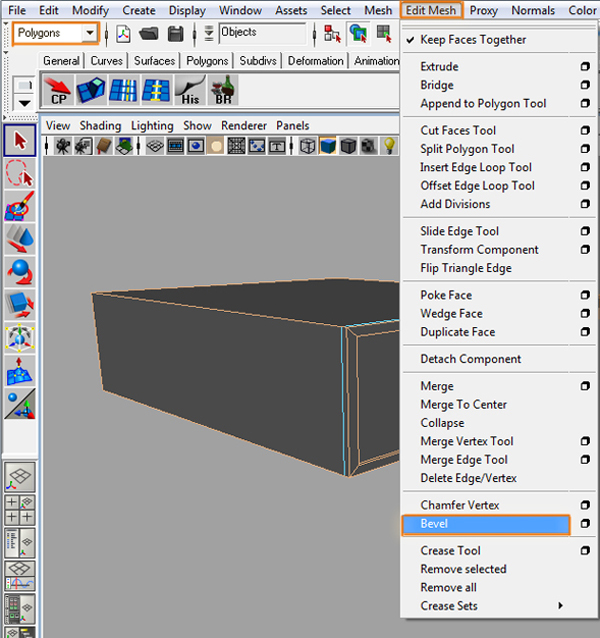Viewport: 600px width, 638px height.
Task: Click the select by hierarchy icon
Action: [x=332, y=34]
